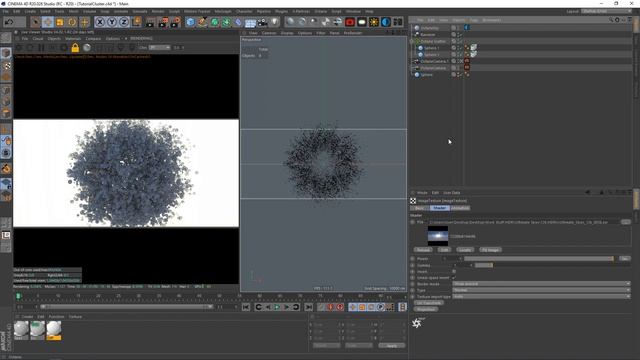Click the yellow sun Octane daylight icon

point(373,22)
